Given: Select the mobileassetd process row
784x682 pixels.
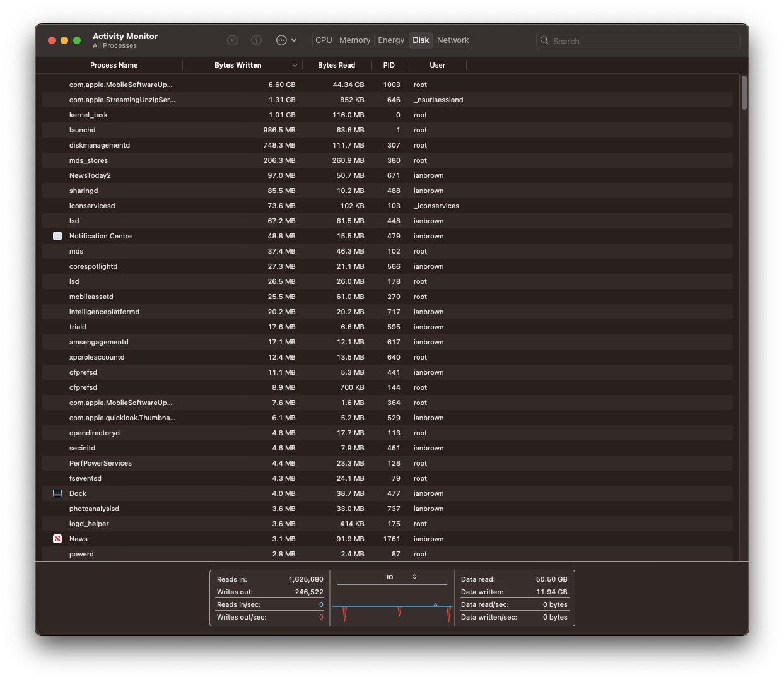Looking at the screenshot, I should [x=387, y=297].
